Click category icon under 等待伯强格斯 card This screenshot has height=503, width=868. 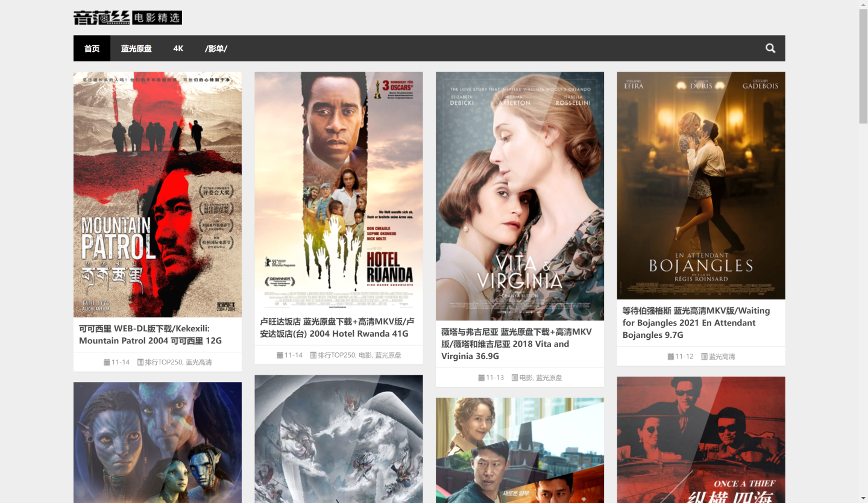[705, 357]
